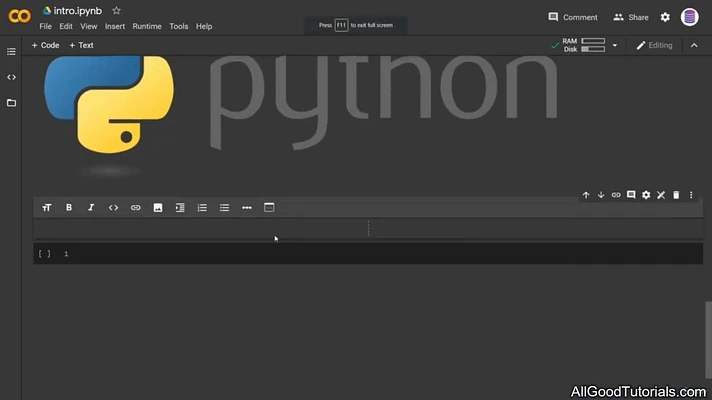Click the Share button
712x400 pixels.
point(631,17)
